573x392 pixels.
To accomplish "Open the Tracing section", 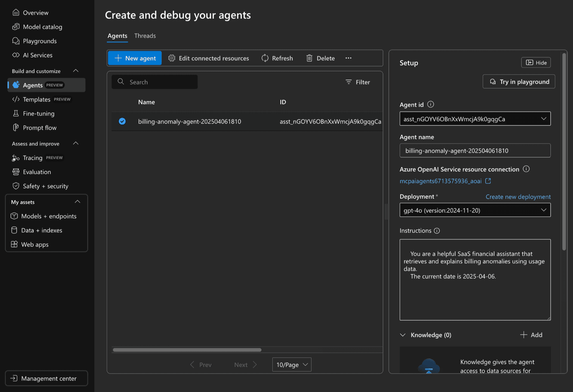I will pyautogui.click(x=32, y=158).
